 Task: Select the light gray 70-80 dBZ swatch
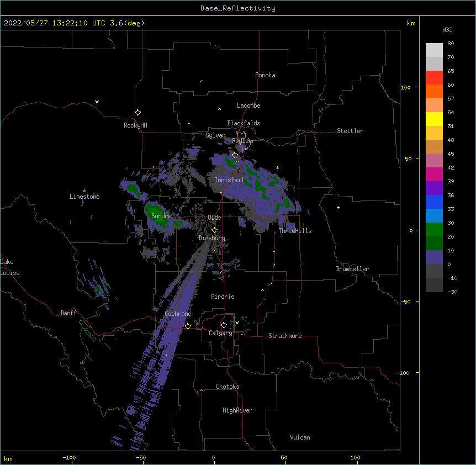point(434,50)
